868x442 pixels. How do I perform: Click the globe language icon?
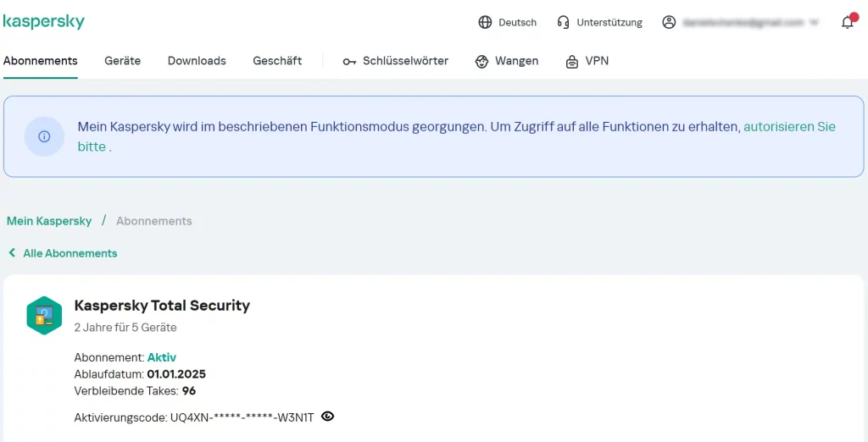click(485, 23)
